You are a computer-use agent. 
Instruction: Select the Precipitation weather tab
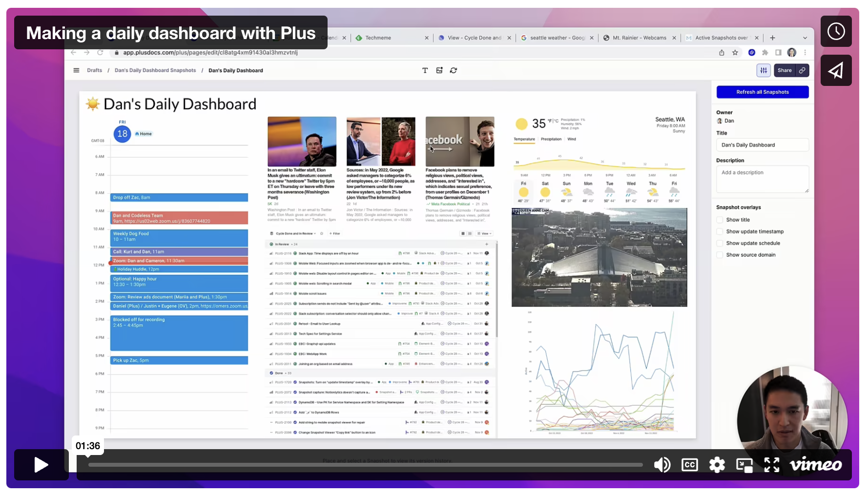(x=551, y=139)
